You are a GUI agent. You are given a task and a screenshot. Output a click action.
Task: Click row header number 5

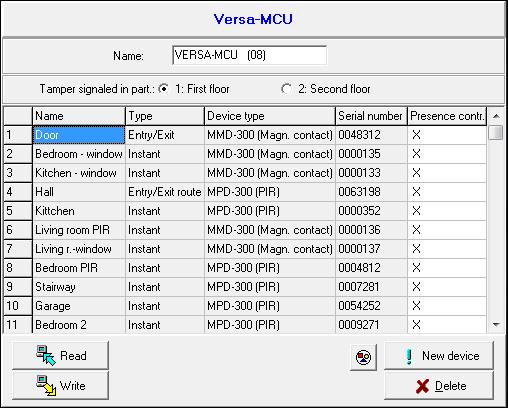click(x=18, y=211)
